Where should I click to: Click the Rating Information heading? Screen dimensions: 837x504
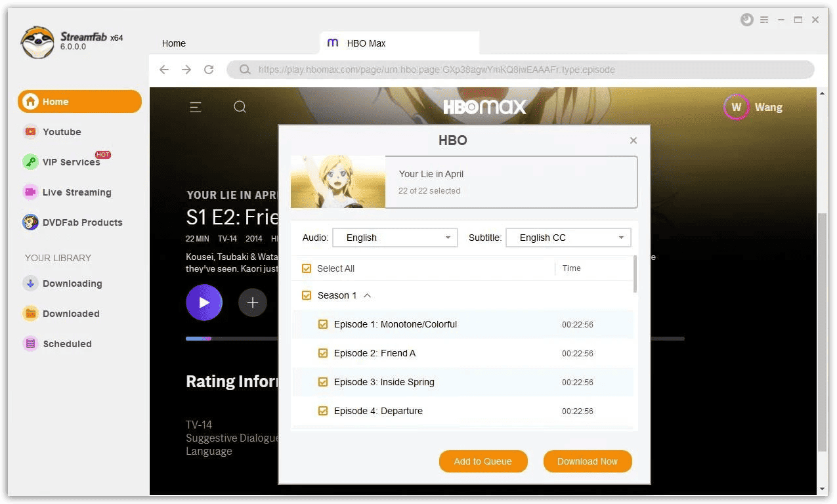232,381
